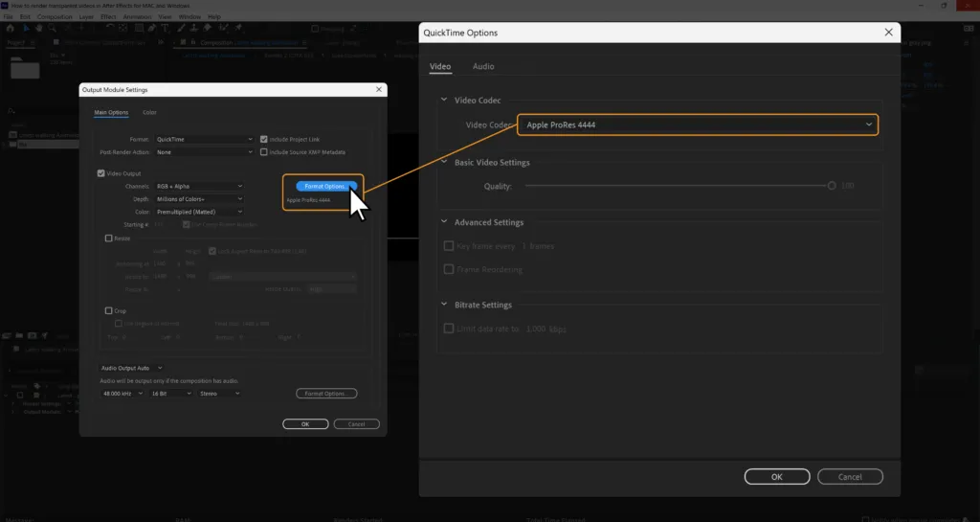
Task: Click the audio Format Options button
Action: click(x=326, y=394)
